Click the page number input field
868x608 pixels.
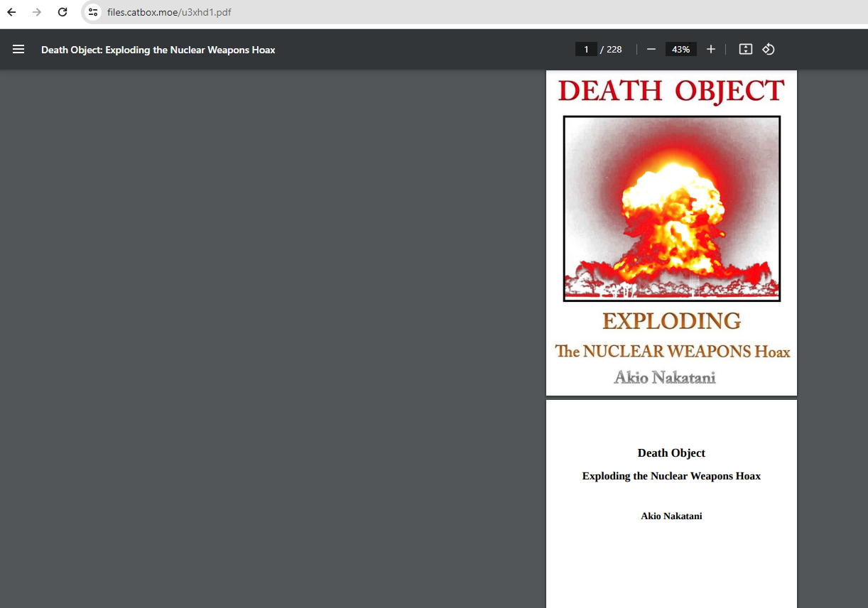(x=586, y=49)
